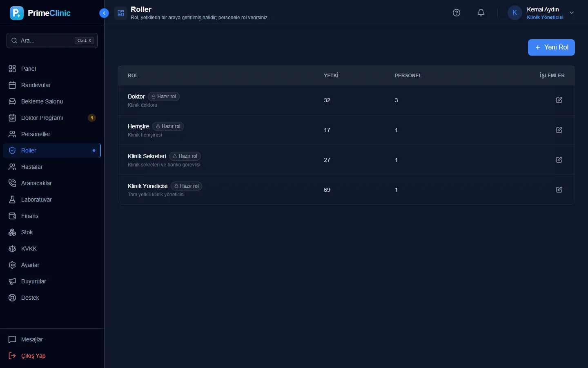Click the grid icon beside Roller title
Screen dimensions: 588x368
click(x=121, y=13)
